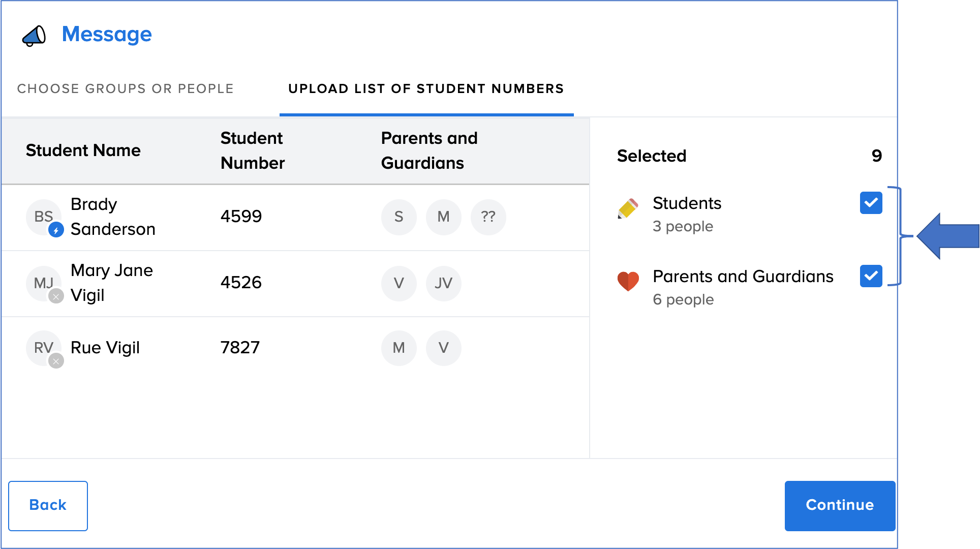980x549 pixels.
Task: Click the ?? guardian bubble for Brady Sanderson
Action: click(488, 217)
